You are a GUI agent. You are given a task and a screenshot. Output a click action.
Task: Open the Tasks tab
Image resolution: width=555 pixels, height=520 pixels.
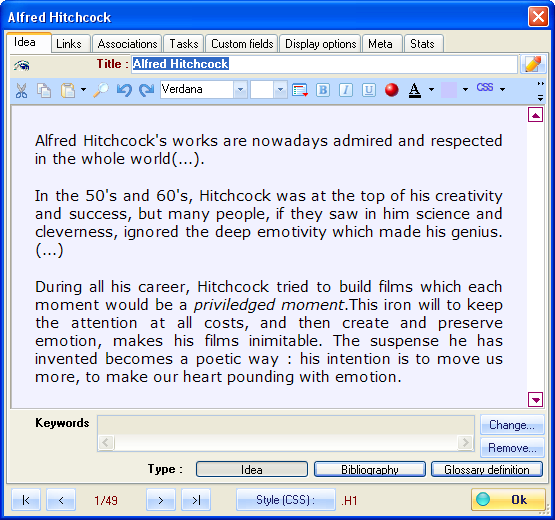(x=184, y=44)
